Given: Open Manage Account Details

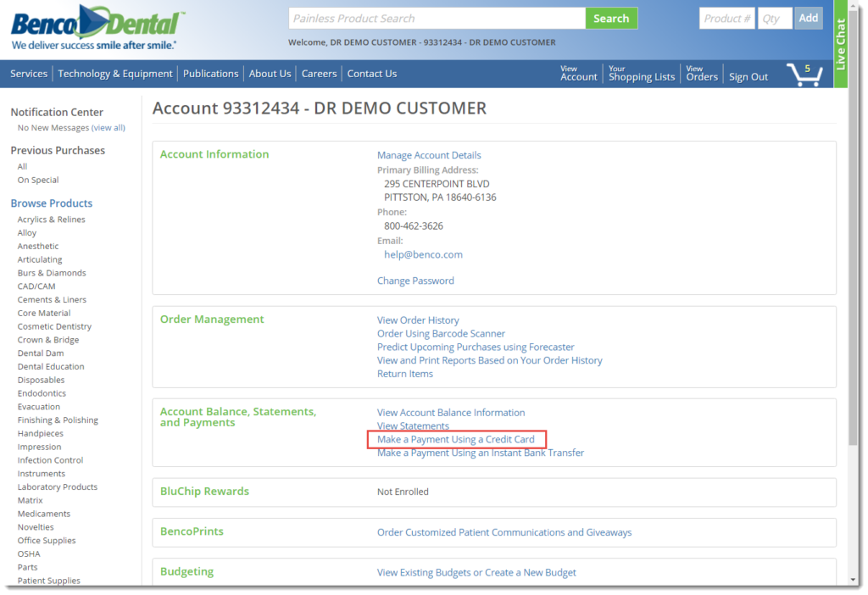Looking at the screenshot, I should (429, 155).
